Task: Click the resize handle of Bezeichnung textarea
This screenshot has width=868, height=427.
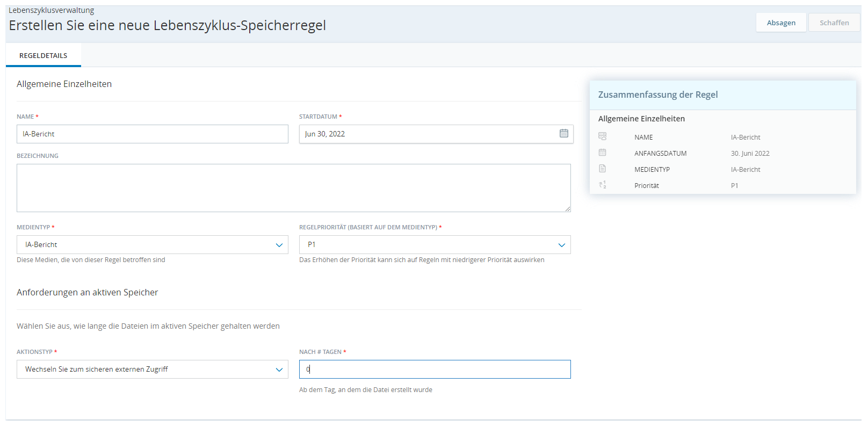Action: tap(568, 209)
